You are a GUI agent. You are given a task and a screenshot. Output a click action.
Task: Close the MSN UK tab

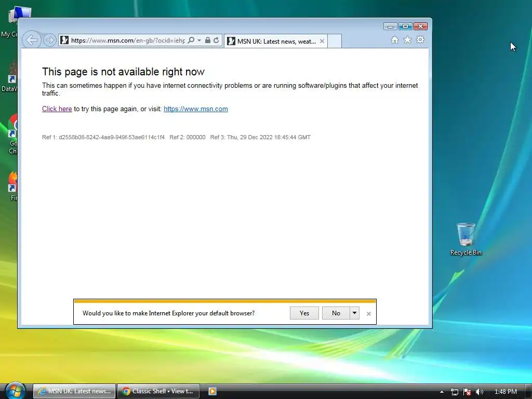(x=322, y=41)
